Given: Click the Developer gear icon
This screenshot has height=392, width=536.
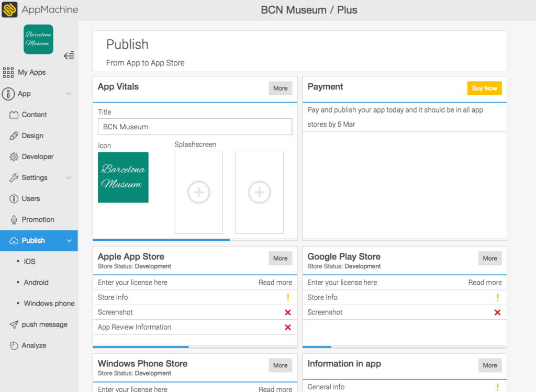Looking at the screenshot, I should click(14, 157).
